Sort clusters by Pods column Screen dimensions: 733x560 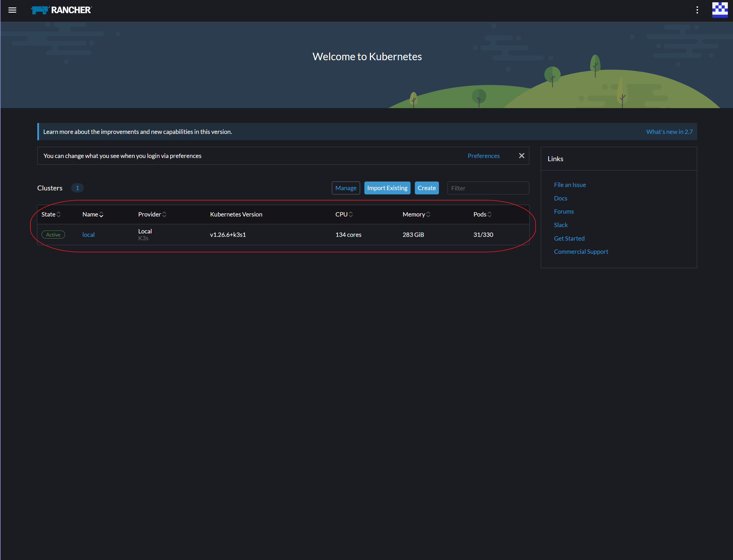coord(482,214)
